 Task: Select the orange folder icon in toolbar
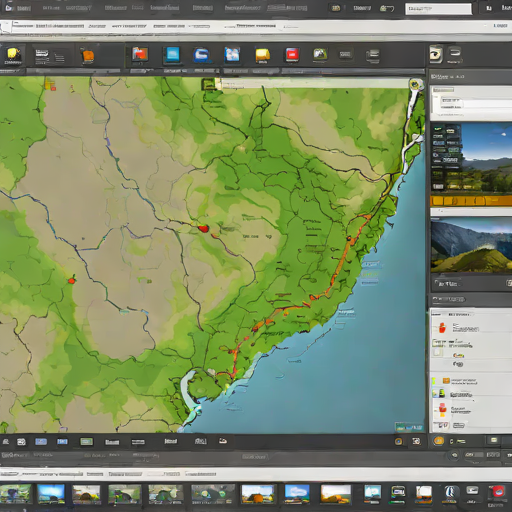click(x=88, y=55)
